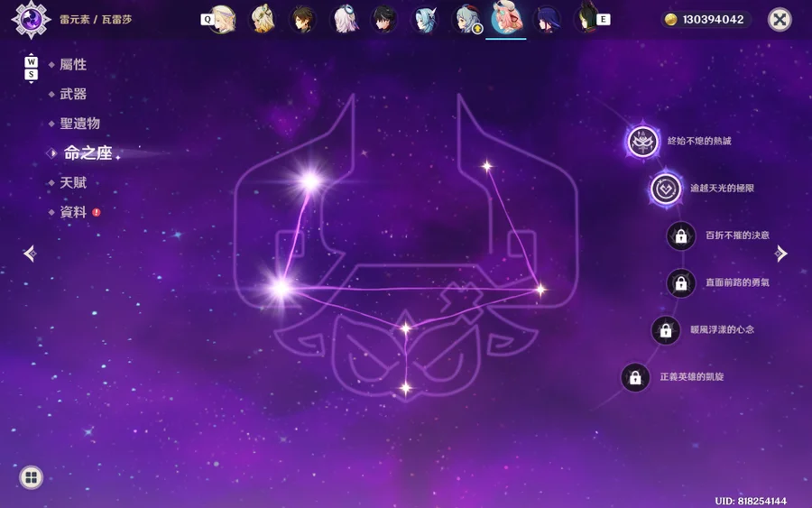Click the 終始不熄的熱誠 label
Screen dimensions: 812x508
click(x=699, y=141)
